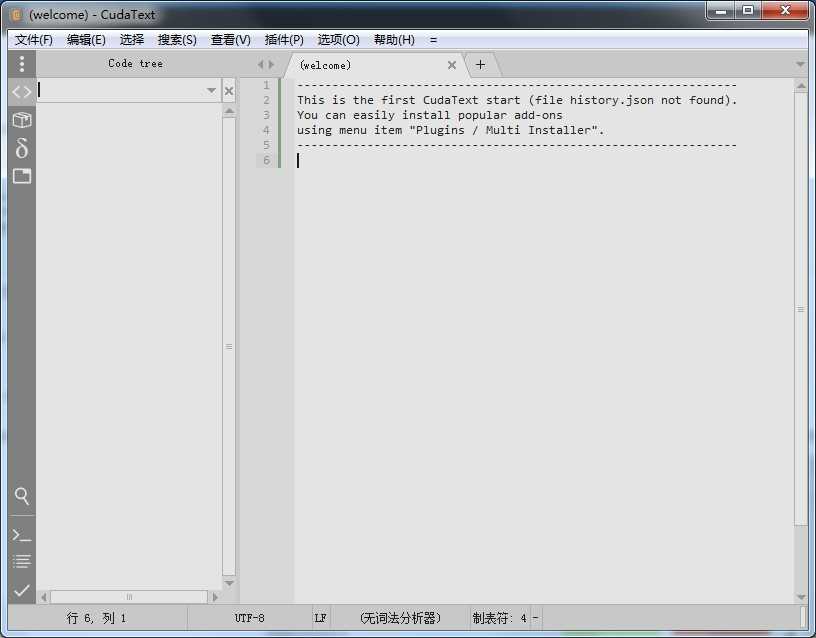The image size is (816, 638).
Task: Open the Validate checkmark panel icon
Action: click(21, 591)
